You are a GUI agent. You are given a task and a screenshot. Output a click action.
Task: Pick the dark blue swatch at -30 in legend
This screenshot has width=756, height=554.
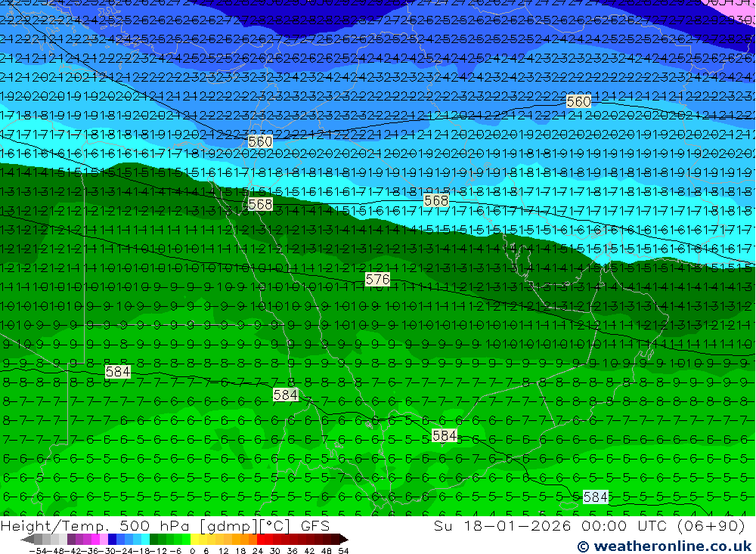click(113, 539)
